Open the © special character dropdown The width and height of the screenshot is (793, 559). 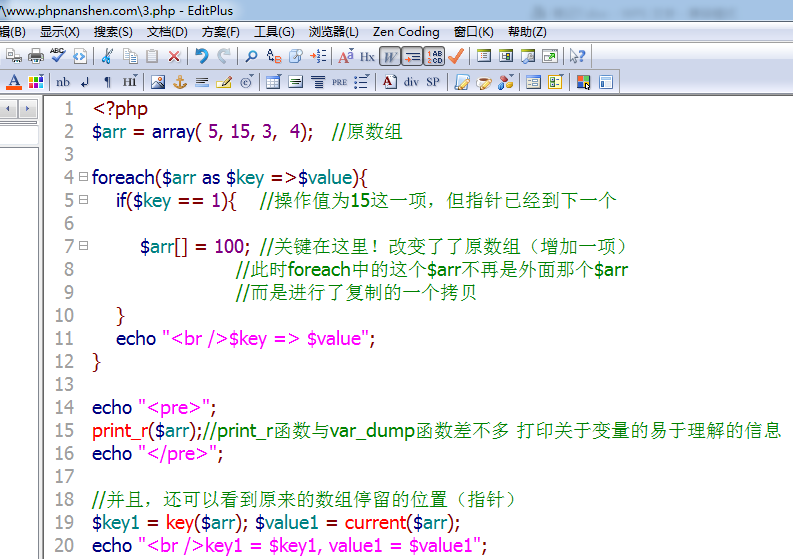click(x=246, y=82)
